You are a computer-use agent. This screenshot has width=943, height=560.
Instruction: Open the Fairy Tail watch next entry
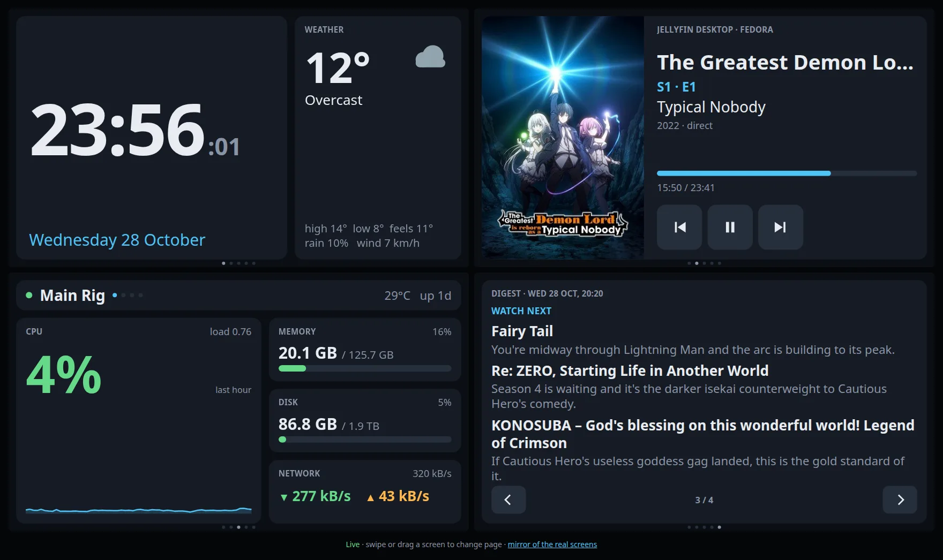(522, 331)
